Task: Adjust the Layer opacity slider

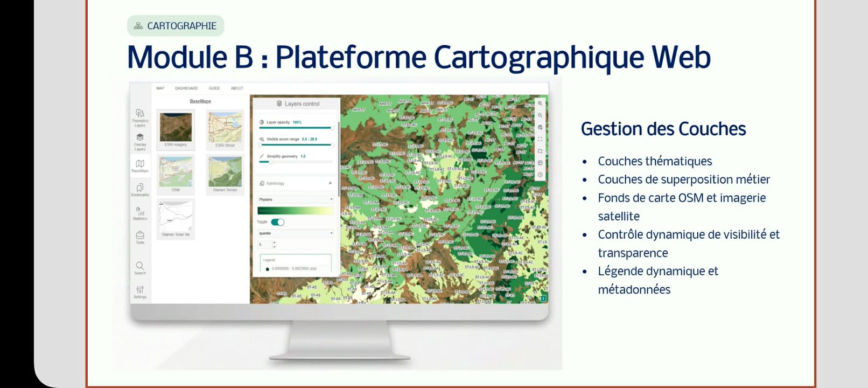Action: (x=295, y=128)
